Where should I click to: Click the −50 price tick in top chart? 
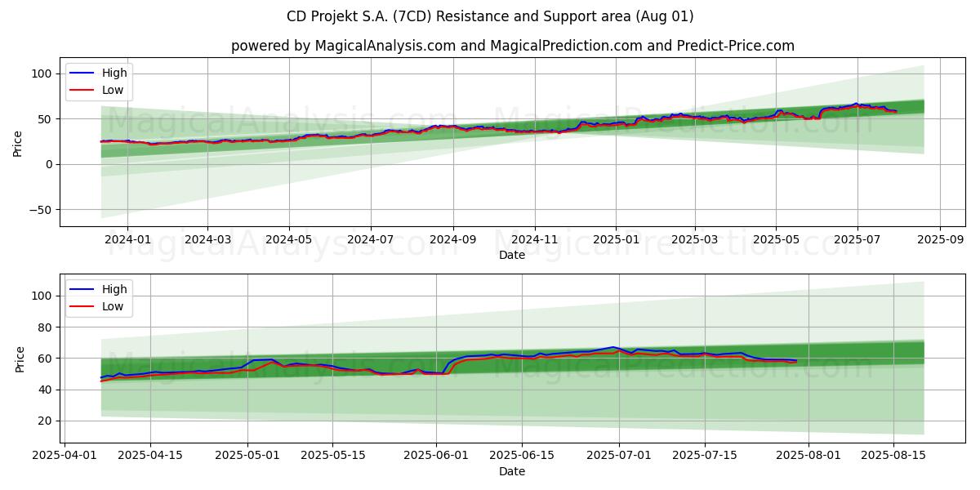(42, 210)
